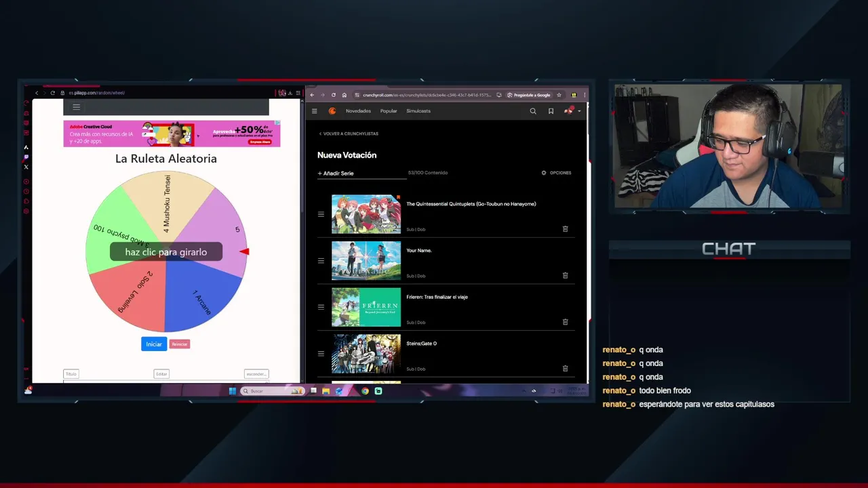This screenshot has width=868, height=488.
Task: Open Chrome from the taskbar
Action: pos(365,391)
